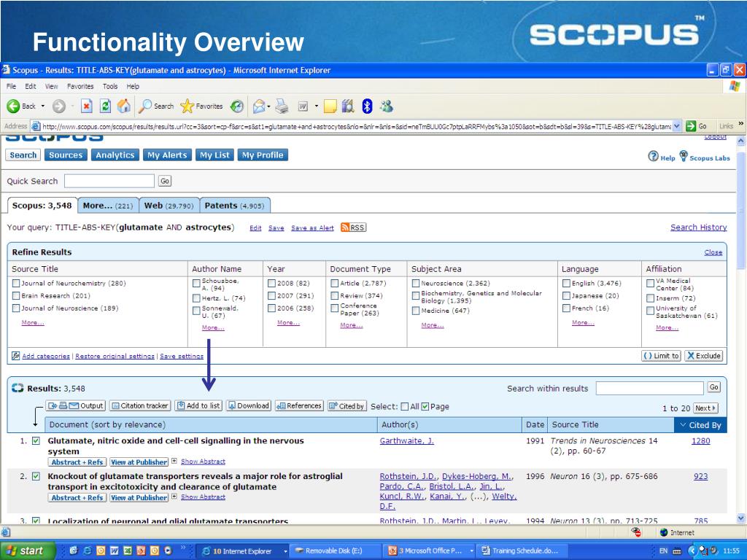Click the green Refresh page icon
Viewport: 747px width, 560px height.
(105, 106)
